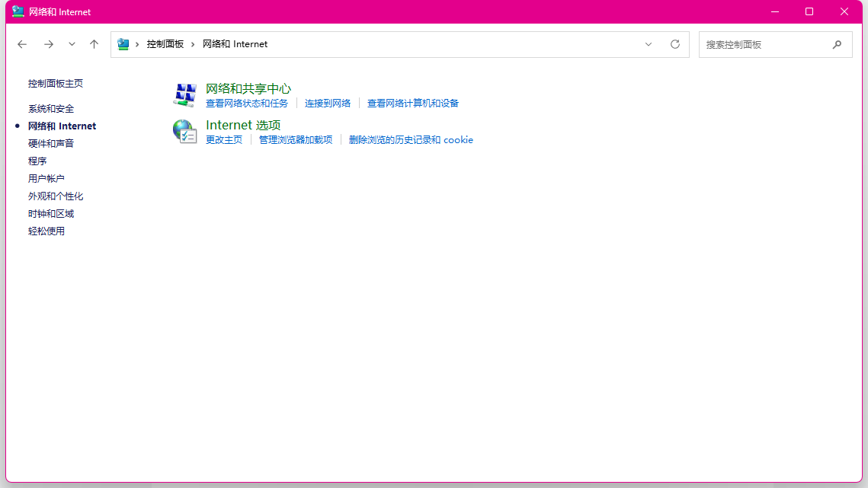Go to 控制面板主页 in sidebar
The width and height of the screenshot is (868, 488).
tap(56, 84)
